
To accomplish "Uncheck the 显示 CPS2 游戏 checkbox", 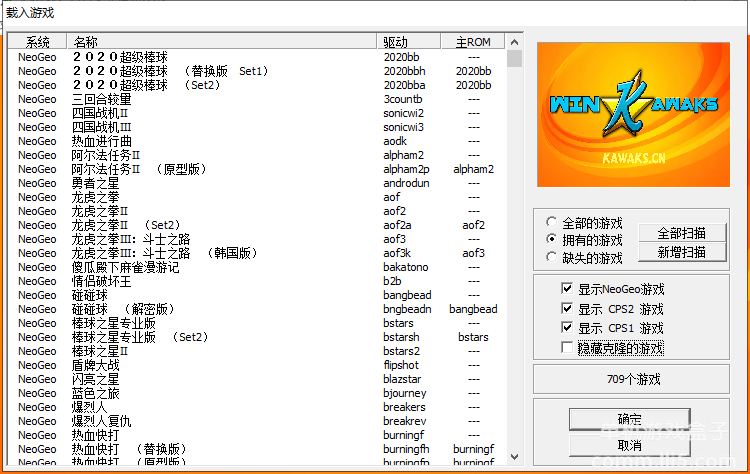I will 568,309.
